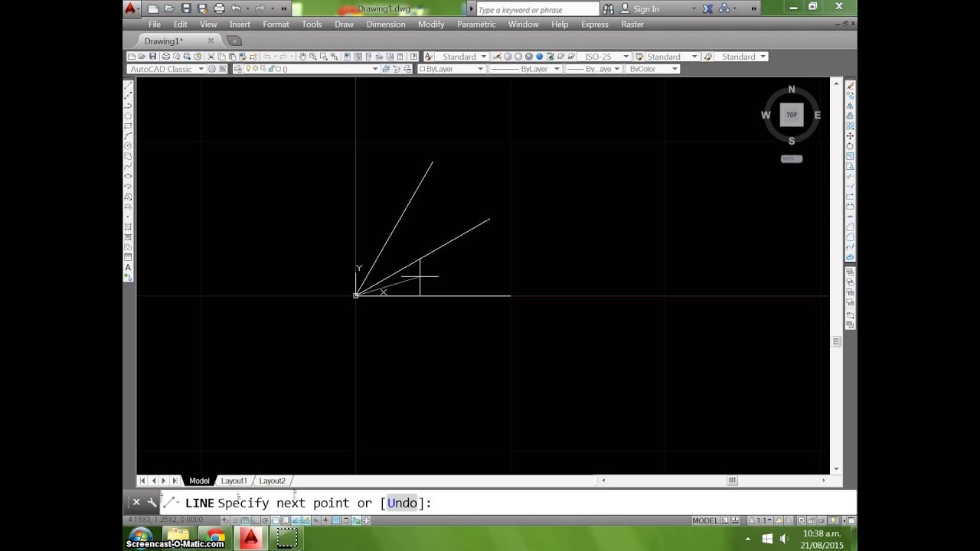
Task: Select the Rectangle draw tool
Action: tap(128, 125)
